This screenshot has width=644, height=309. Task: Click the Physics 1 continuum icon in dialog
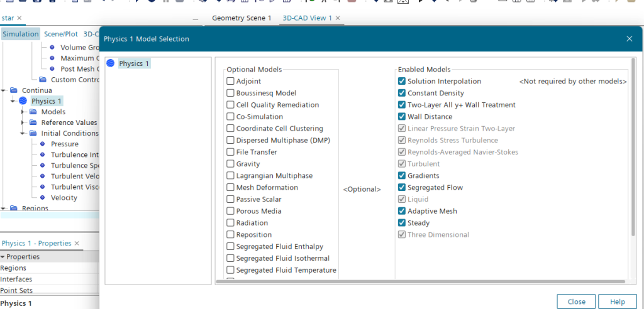pyautogui.click(x=111, y=63)
